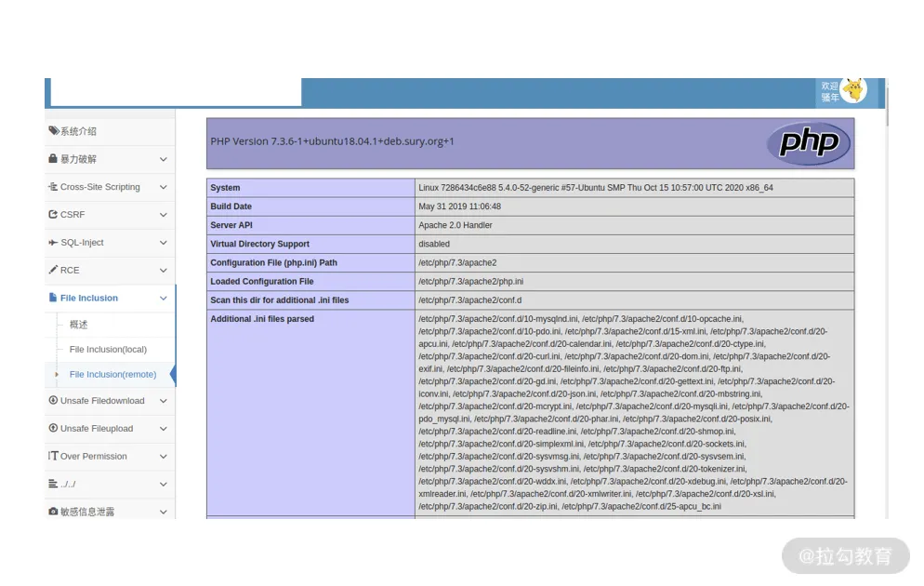This screenshot has height=586, width=924.
Task: Click the camera icon beside 敏感信息泄露
Action: [x=53, y=512]
